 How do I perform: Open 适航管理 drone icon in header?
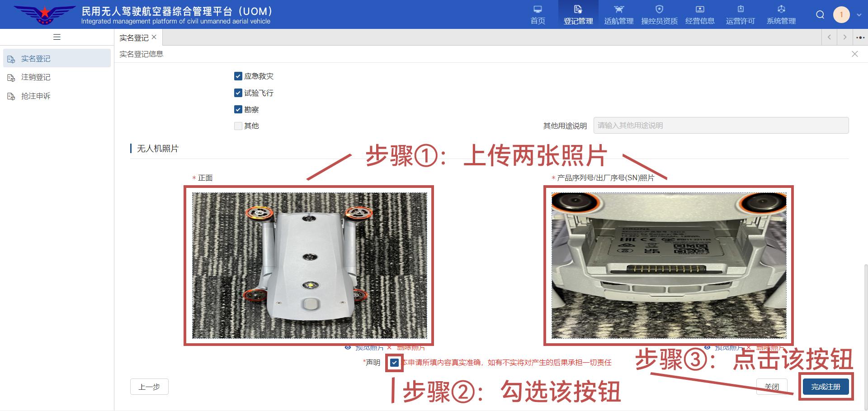pyautogui.click(x=618, y=9)
